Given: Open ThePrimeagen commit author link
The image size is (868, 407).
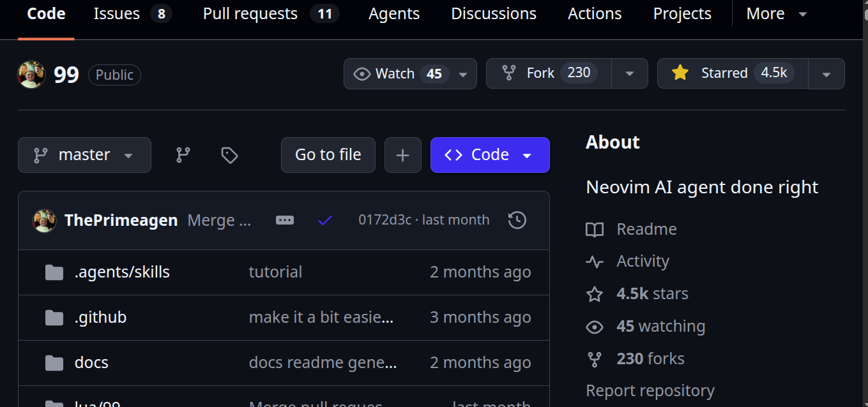Looking at the screenshot, I should pos(121,221).
